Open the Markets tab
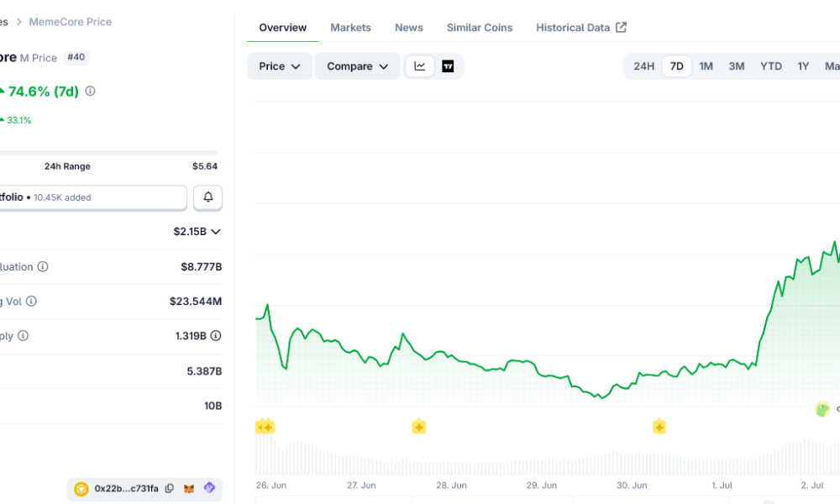 (350, 28)
